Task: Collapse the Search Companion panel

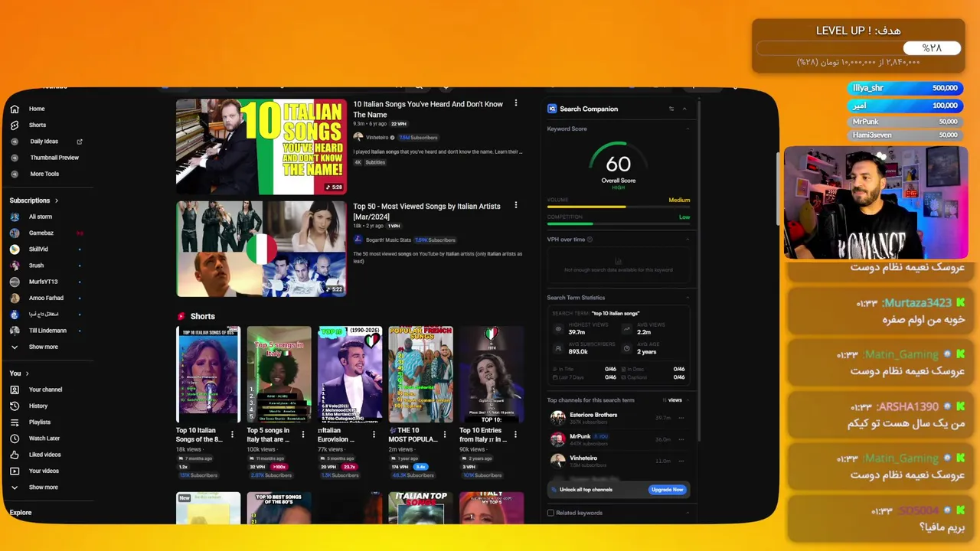Action: [684, 109]
